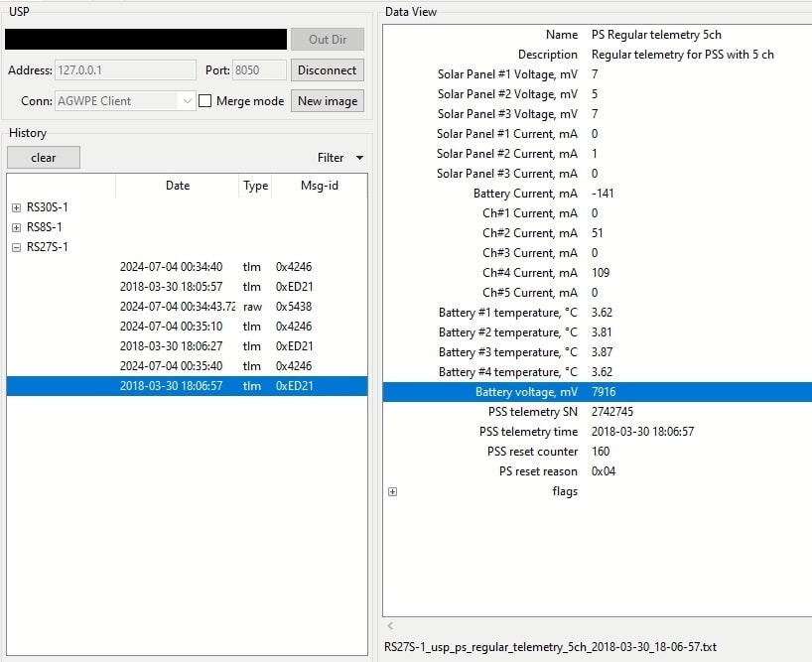The width and height of the screenshot is (812, 662).
Task: Click the New image button
Action: pos(328,101)
